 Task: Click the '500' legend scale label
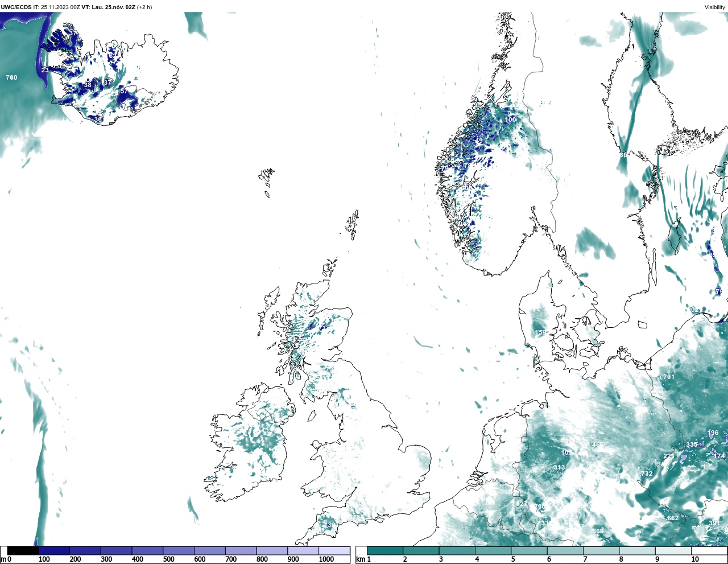tap(168, 559)
